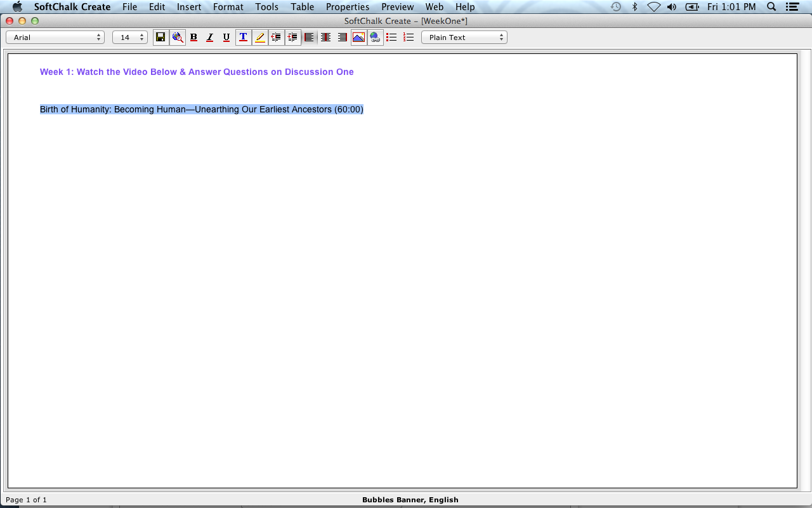
Task: Open the Tools menu
Action: (267, 7)
